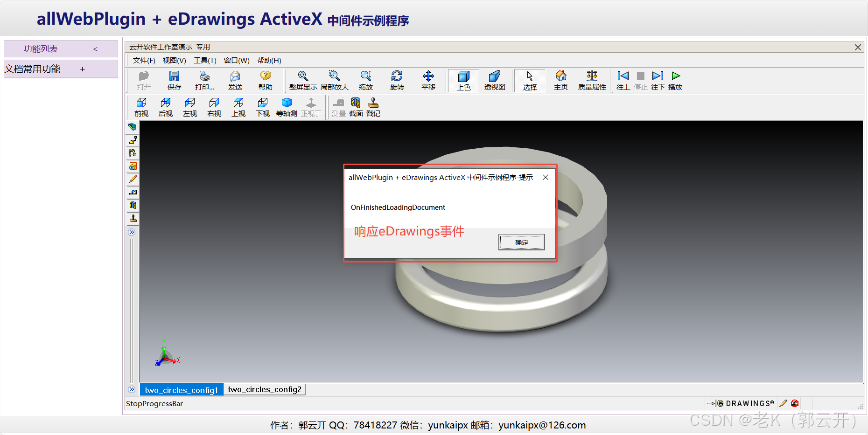Screen dimensions: 868x435
Task: Toggle 上色 shaded display mode
Action: click(463, 80)
